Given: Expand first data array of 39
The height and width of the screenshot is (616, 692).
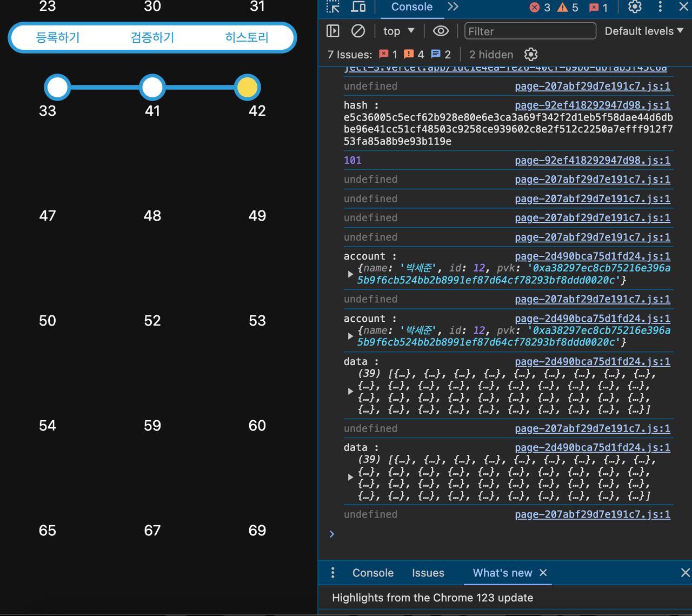Looking at the screenshot, I should point(350,392).
